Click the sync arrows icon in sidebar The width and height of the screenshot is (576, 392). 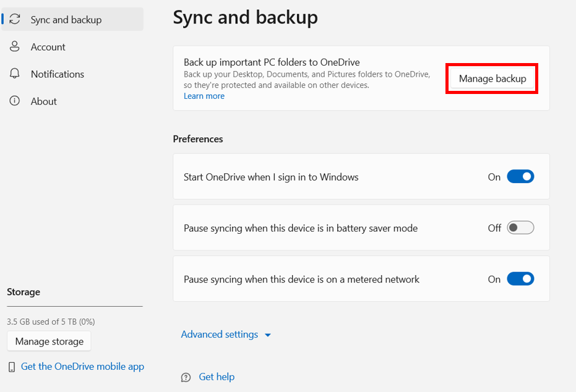[15, 20]
